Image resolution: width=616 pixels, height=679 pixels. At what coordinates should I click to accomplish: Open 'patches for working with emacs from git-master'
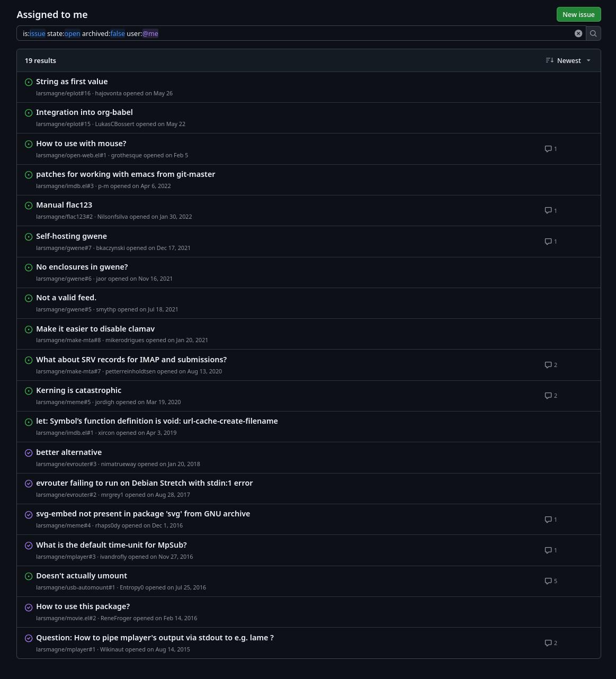click(126, 174)
